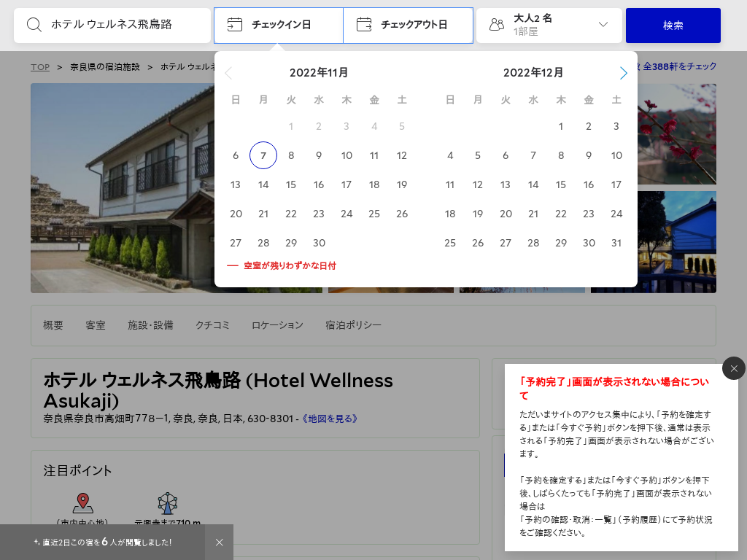Viewport: 747px width, 560px height.
Task: Open the plum blossom photo thumbnail
Action: (677, 134)
